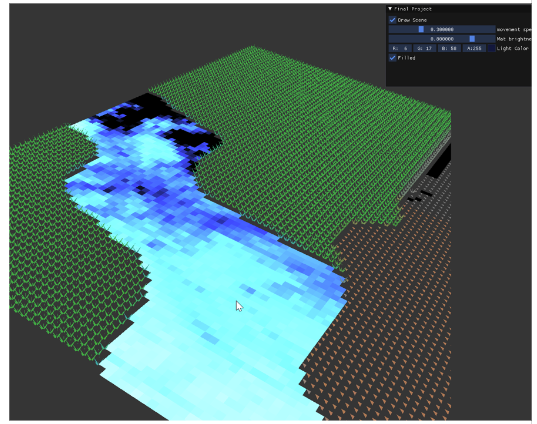
Task: Collapse the Final Project panel triangle
Action: tap(390, 9)
